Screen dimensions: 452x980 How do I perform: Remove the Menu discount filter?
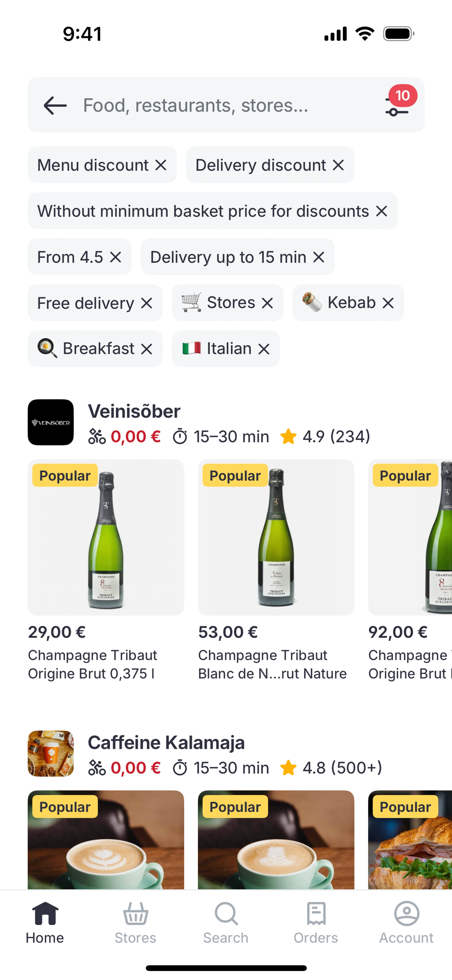(161, 165)
